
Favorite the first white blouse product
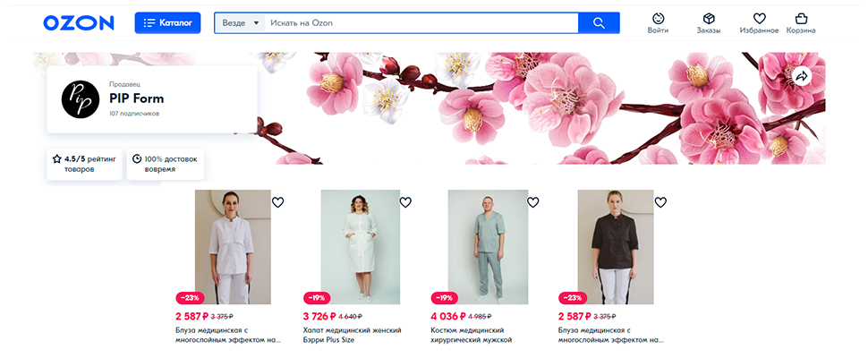point(278,202)
